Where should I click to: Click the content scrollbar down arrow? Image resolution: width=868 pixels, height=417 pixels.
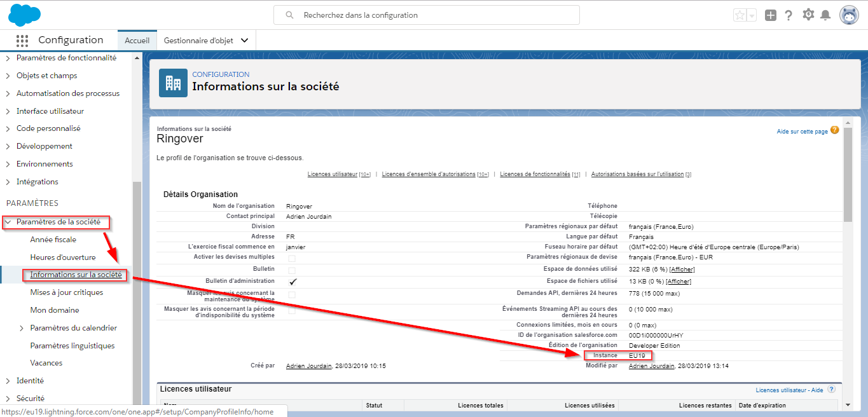coord(848,405)
